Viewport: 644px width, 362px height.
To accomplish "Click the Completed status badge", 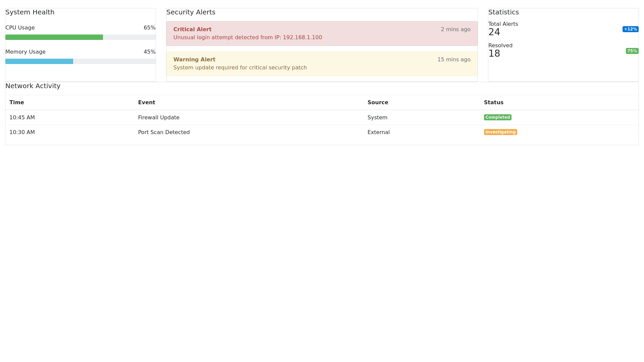I will click(497, 117).
